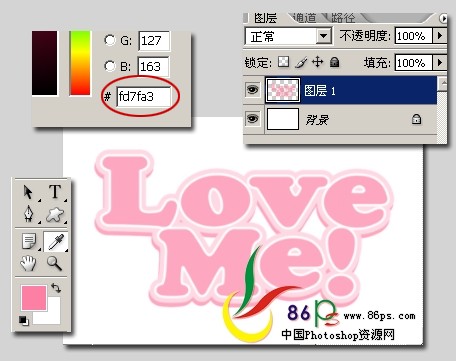
Task: Select the 图层 1 layer thumbnail
Action: pyautogui.click(x=283, y=90)
